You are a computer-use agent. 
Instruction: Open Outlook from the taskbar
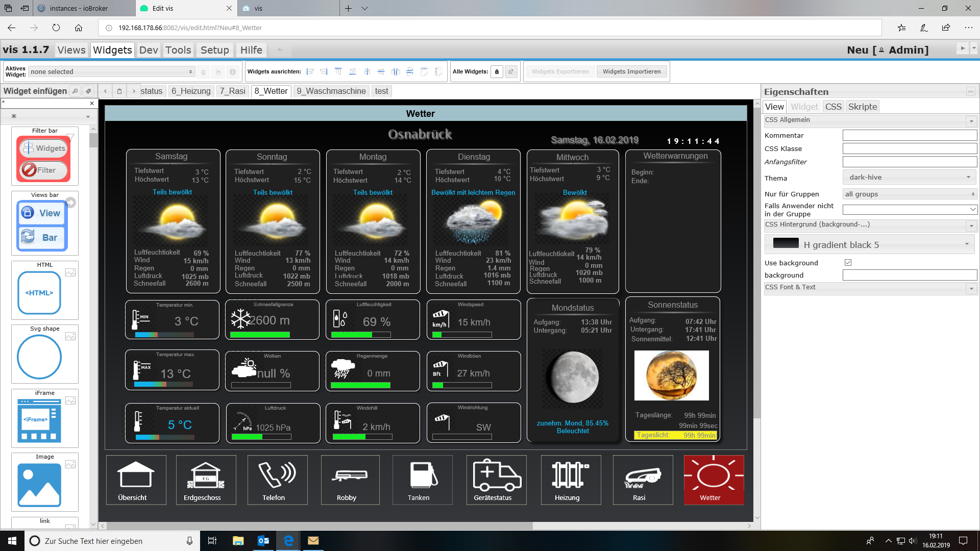point(263,541)
